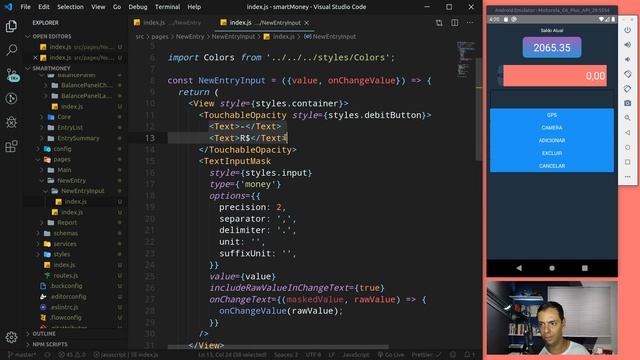Screen dimensions: 640x360
Task: Click the horizontal editor scrollbar
Action: pyautogui.click(x=278, y=347)
